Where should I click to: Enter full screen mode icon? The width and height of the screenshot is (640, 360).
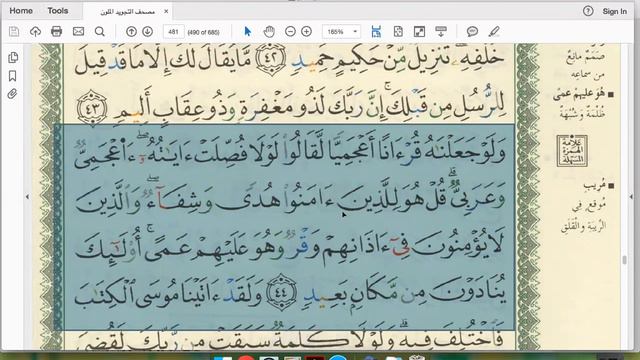click(419, 31)
